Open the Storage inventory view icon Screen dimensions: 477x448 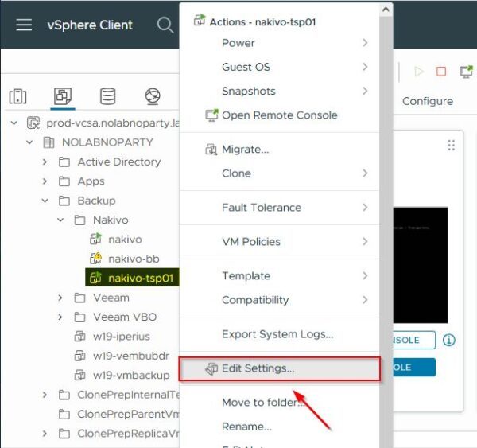[107, 96]
